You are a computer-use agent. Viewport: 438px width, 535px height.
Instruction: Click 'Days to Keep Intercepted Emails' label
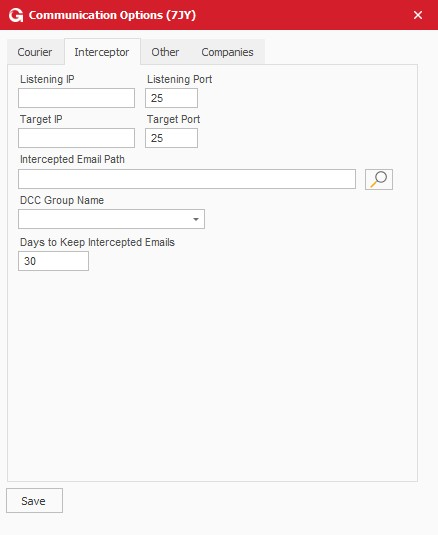[98, 242]
